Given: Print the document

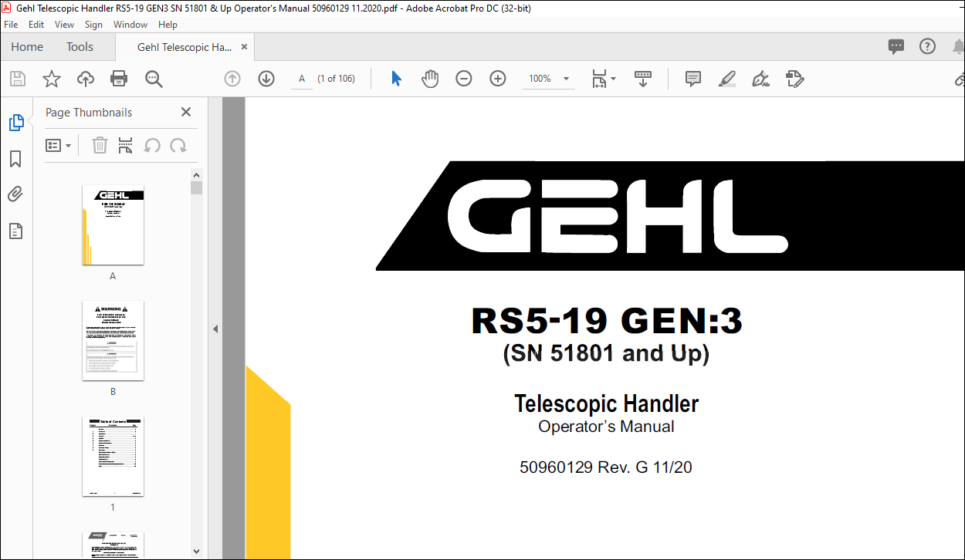Looking at the screenshot, I should 119,79.
